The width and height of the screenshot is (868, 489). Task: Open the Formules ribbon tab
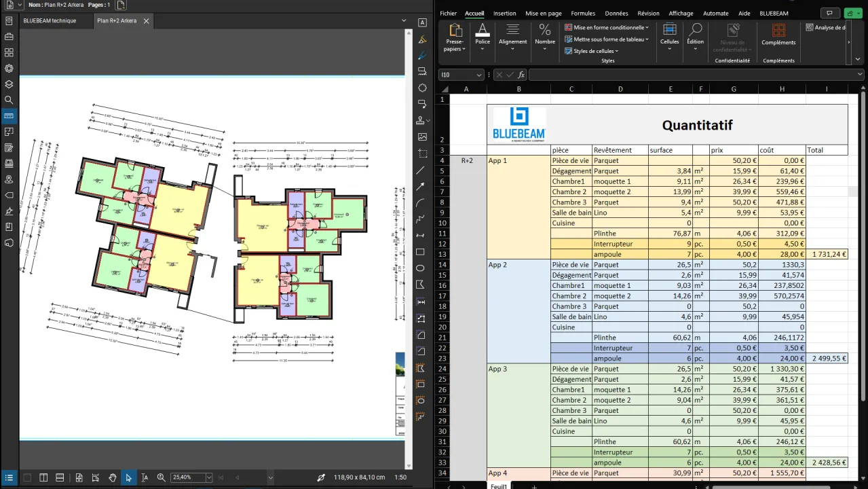[x=582, y=14]
